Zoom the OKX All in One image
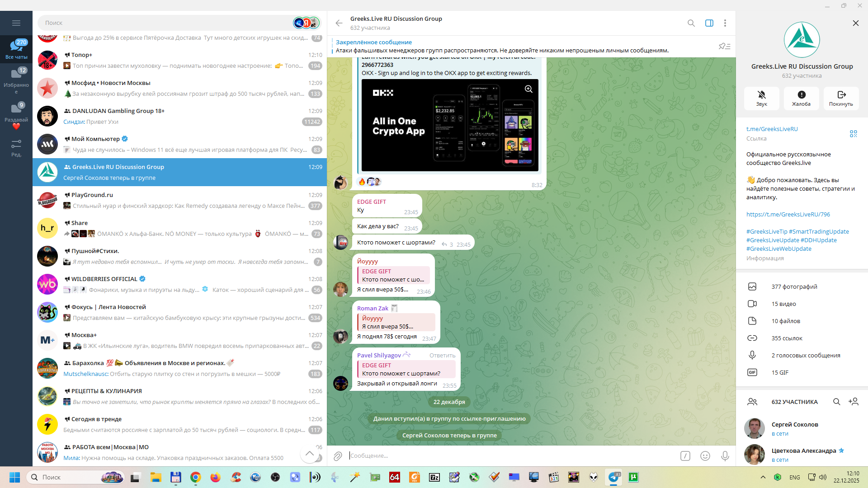This screenshot has width=868, height=488. pyautogui.click(x=528, y=89)
